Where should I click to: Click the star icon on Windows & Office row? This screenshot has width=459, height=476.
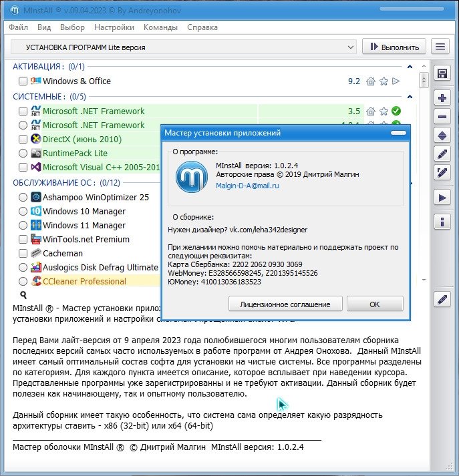(x=384, y=81)
